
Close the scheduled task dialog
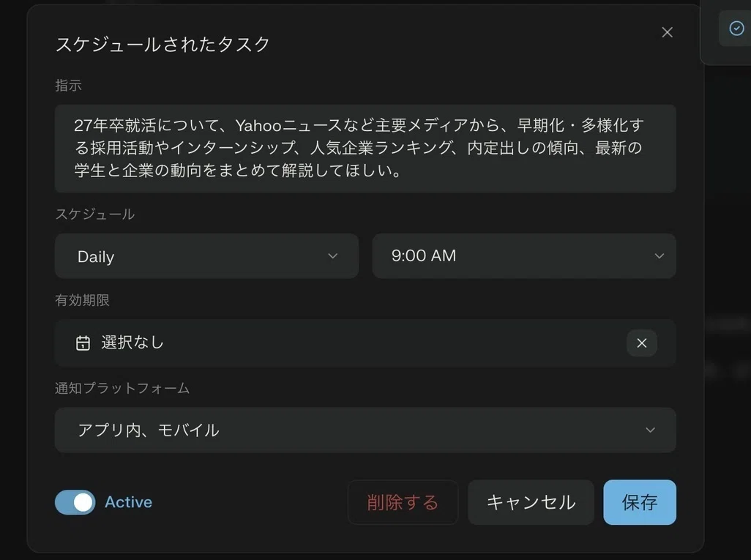coord(667,32)
